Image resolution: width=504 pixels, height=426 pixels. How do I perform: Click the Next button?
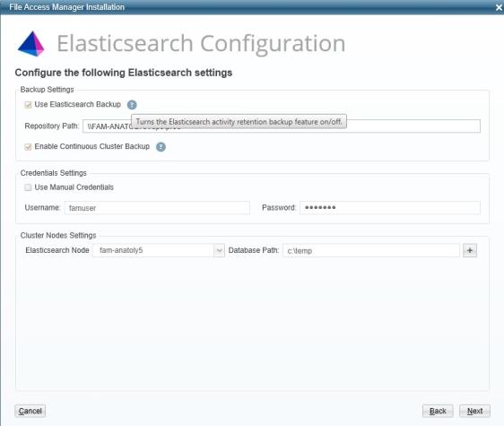click(x=474, y=411)
